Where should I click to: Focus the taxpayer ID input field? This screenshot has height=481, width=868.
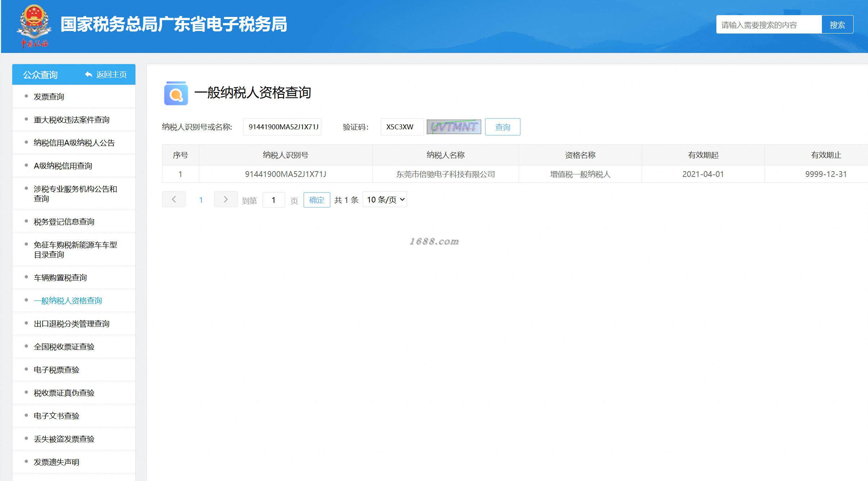[x=282, y=127]
